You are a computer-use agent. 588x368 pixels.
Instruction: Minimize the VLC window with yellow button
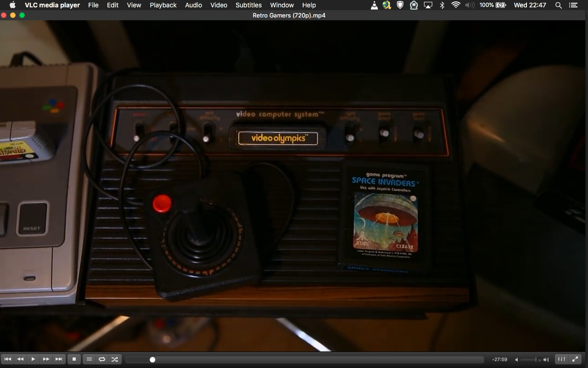(13, 15)
